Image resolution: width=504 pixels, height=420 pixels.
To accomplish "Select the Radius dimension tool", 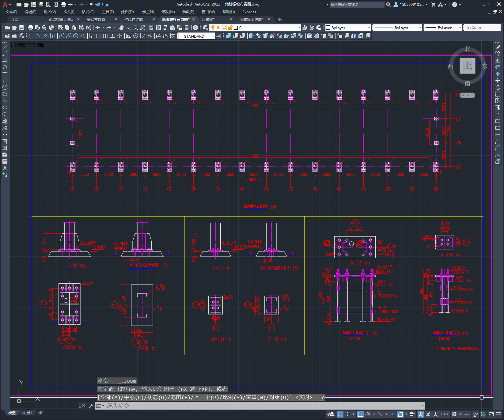I will [61, 36].
